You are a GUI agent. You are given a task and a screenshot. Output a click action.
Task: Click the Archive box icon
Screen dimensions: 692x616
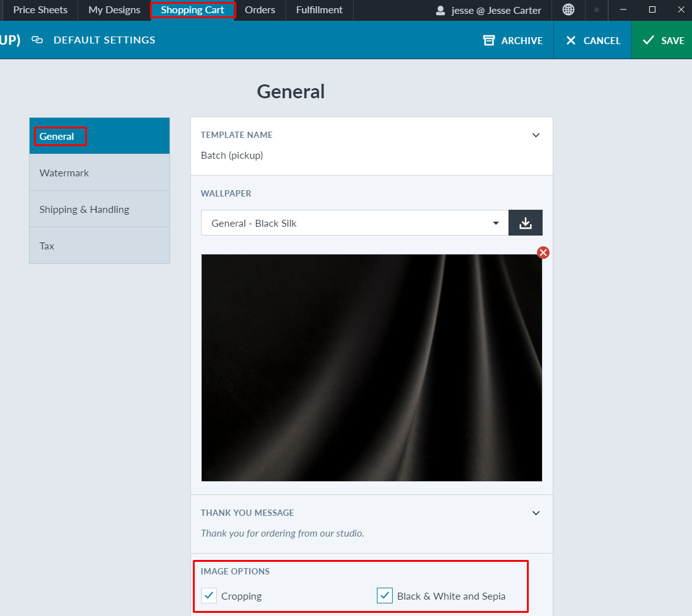(x=489, y=40)
